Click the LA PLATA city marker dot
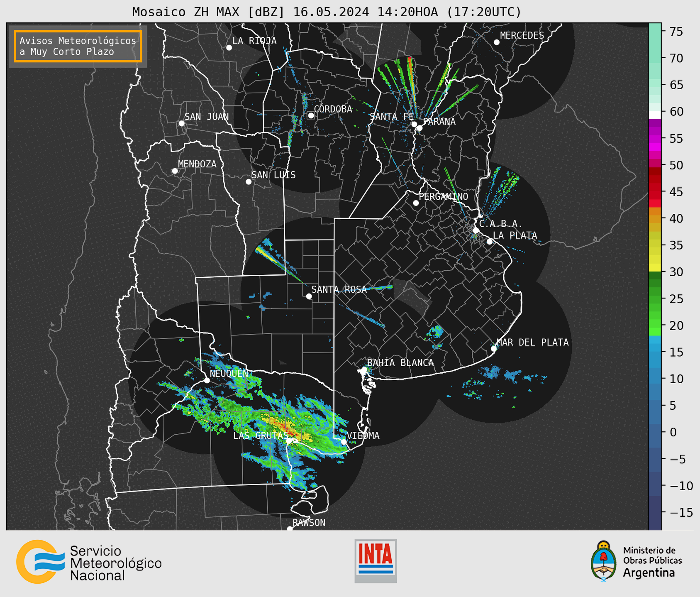Viewport: 700px width, 597px height. tap(490, 242)
